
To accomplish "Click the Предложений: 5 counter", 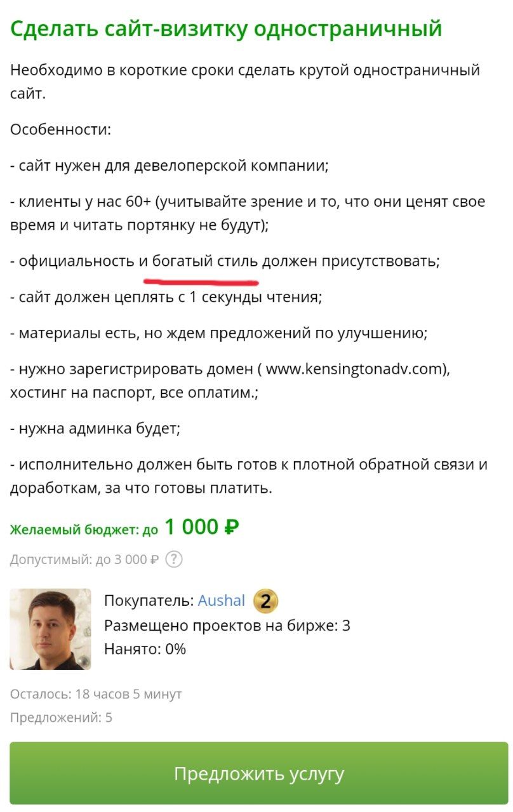I will (61, 717).
